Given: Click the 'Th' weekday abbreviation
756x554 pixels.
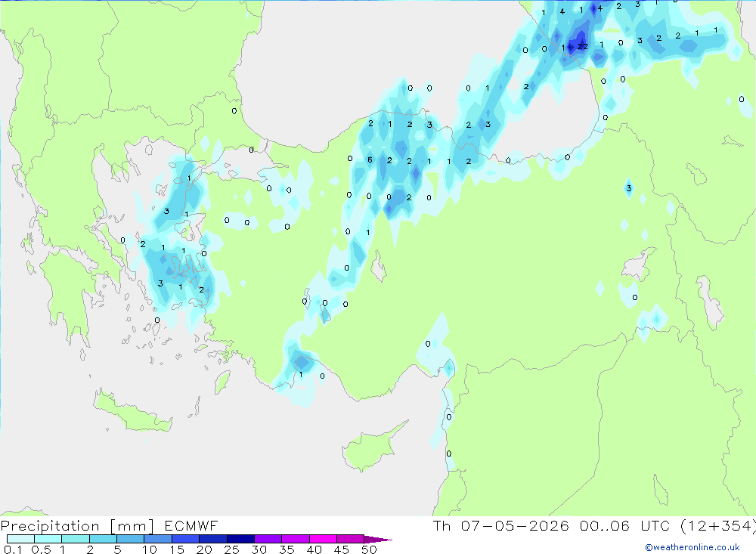Looking at the screenshot, I should click(442, 525).
